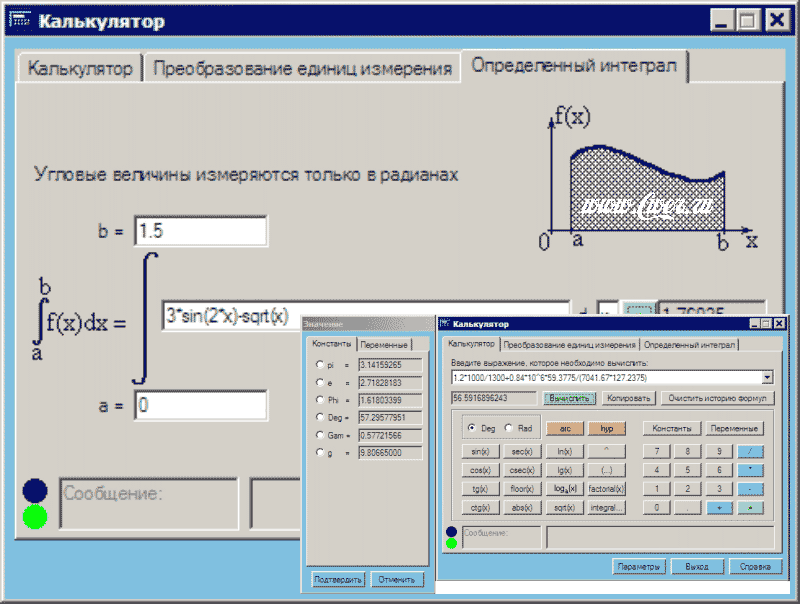
Task: Open Преобразование единиц измерения tab in small window
Action: click(x=569, y=345)
